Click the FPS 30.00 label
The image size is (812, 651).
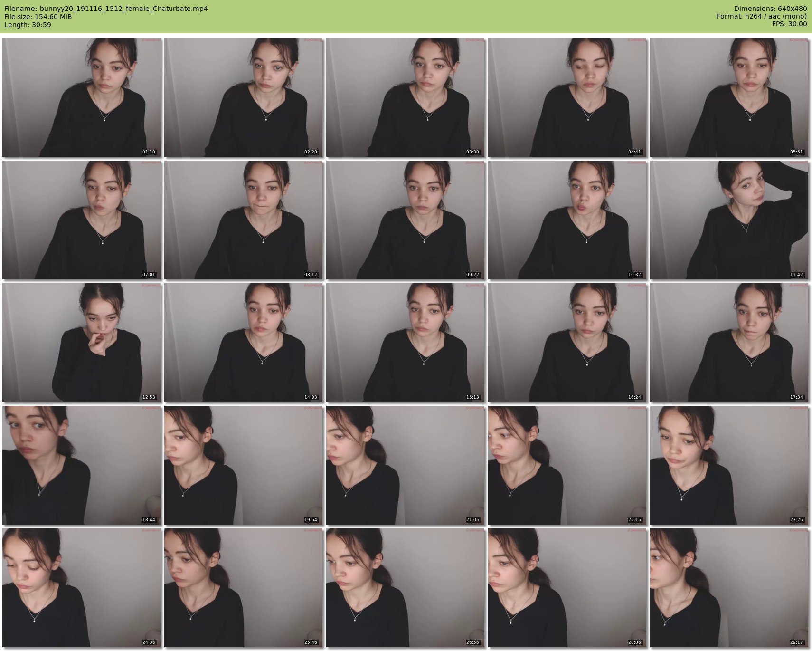pyautogui.click(x=789, y=24)
